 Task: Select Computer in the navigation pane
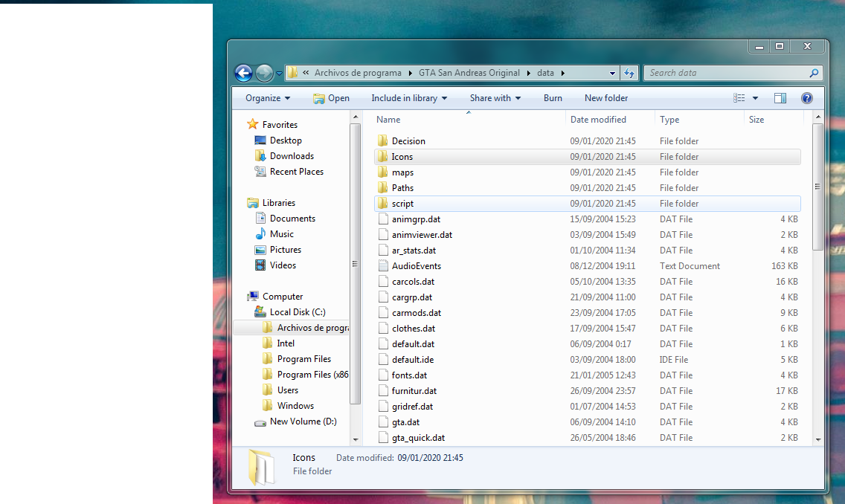pos(283,296)
